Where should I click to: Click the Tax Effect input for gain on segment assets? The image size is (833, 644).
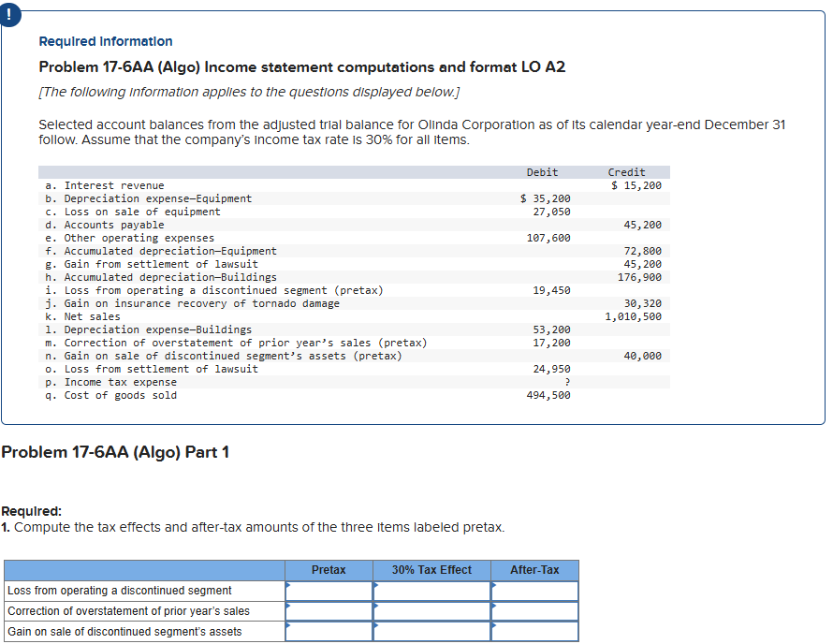tap(431, 633)
